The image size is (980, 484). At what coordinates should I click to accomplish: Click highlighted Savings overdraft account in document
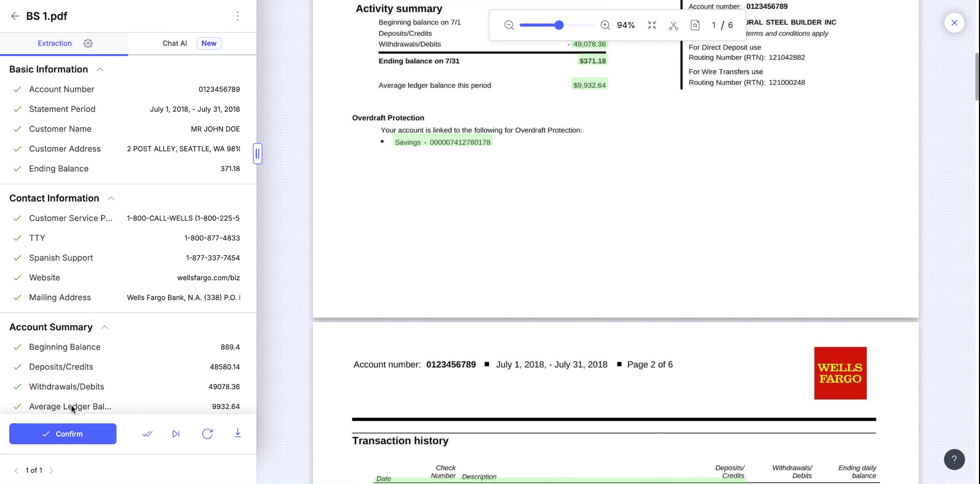(x=443, y=142)
